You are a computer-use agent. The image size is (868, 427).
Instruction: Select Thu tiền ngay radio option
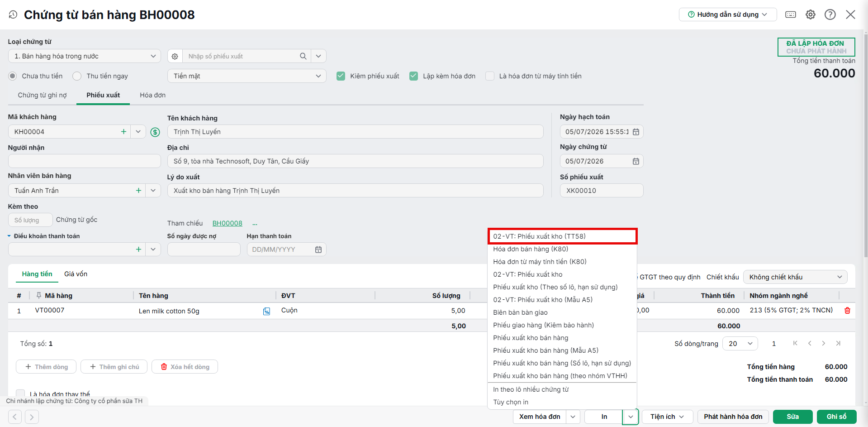[x=77, y=76]
